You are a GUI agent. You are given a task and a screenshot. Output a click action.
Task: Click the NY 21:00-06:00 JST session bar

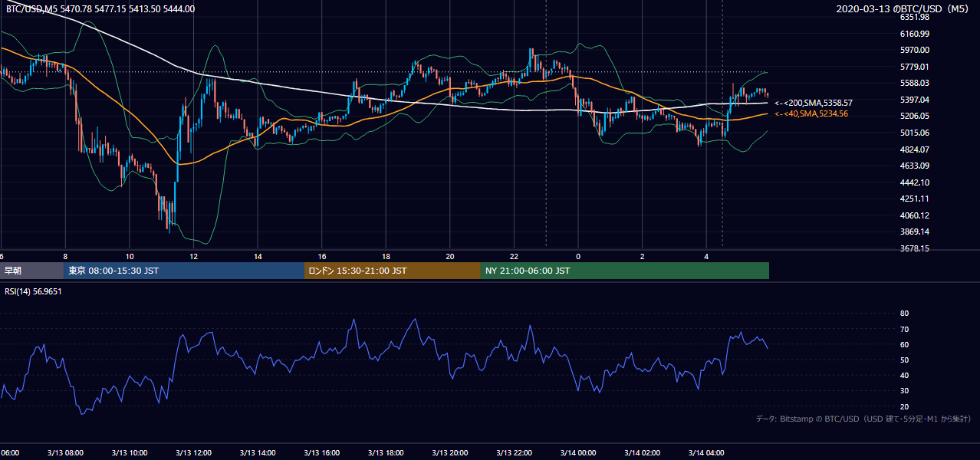coord(625,271)
